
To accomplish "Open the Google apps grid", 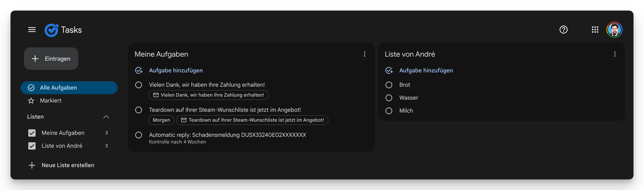I will (595, 30).
